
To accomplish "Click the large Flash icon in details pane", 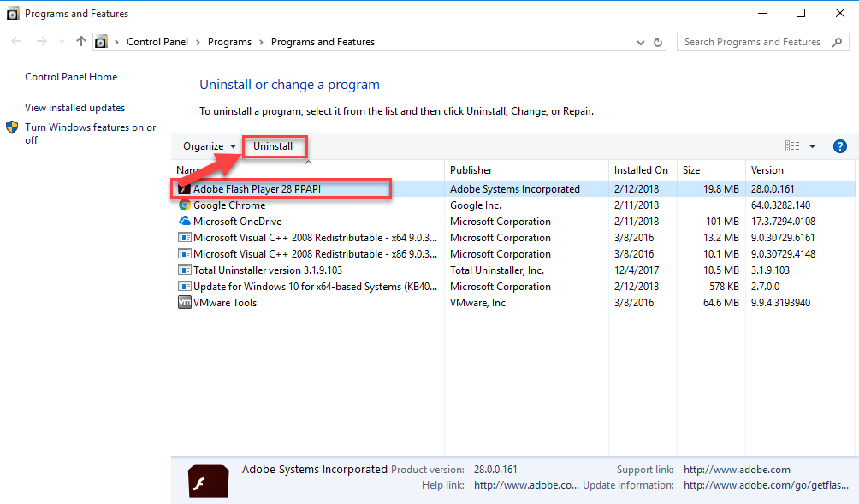I will (208, 481).
